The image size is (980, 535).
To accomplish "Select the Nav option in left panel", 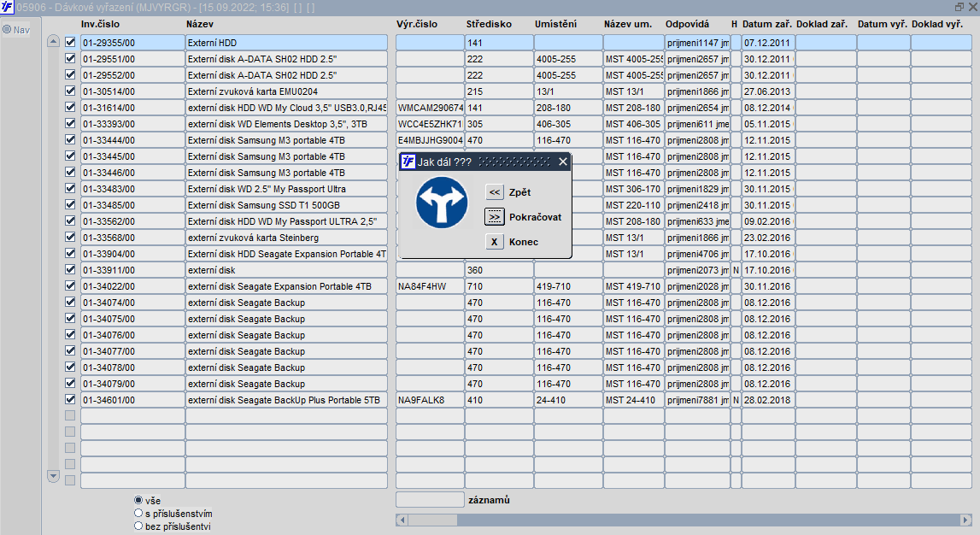I will coord(7,30).
